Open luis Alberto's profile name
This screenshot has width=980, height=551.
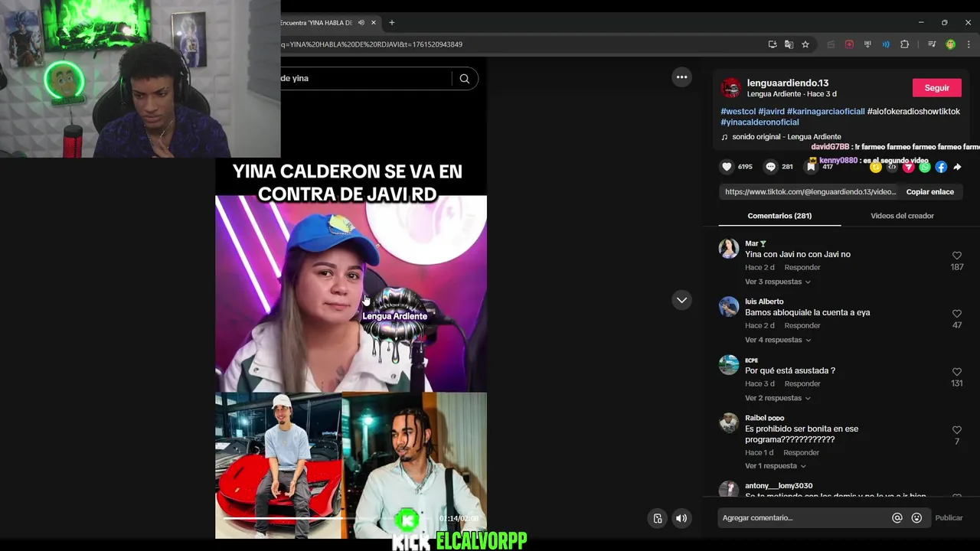click(764, 302)
